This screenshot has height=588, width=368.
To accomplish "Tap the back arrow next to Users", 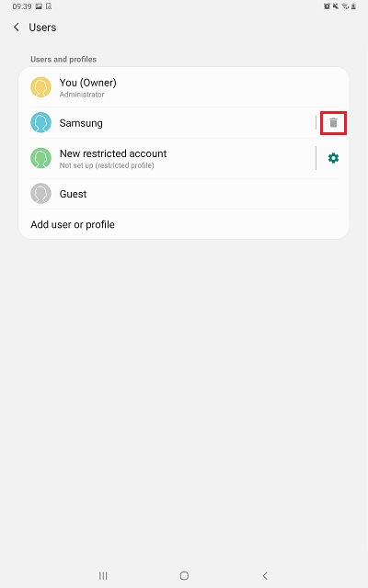I will (x=17, y=27).
